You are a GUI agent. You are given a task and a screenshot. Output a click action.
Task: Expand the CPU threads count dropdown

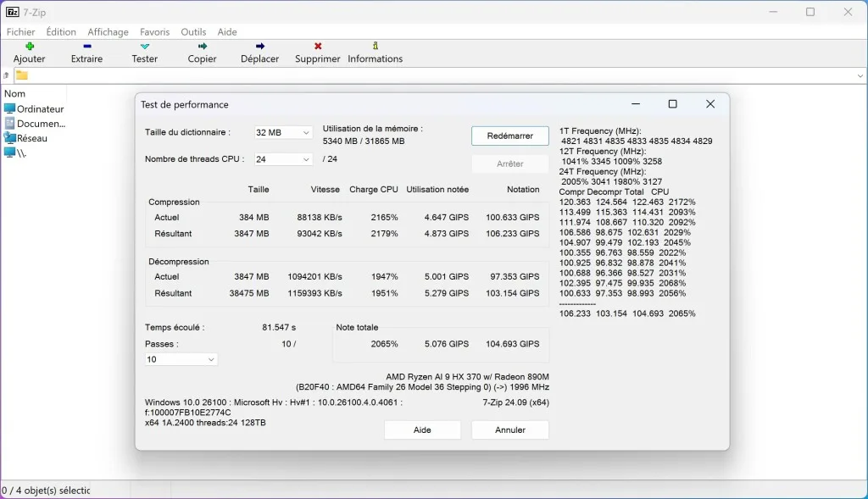pyautogui.click(x=284, y=159)
